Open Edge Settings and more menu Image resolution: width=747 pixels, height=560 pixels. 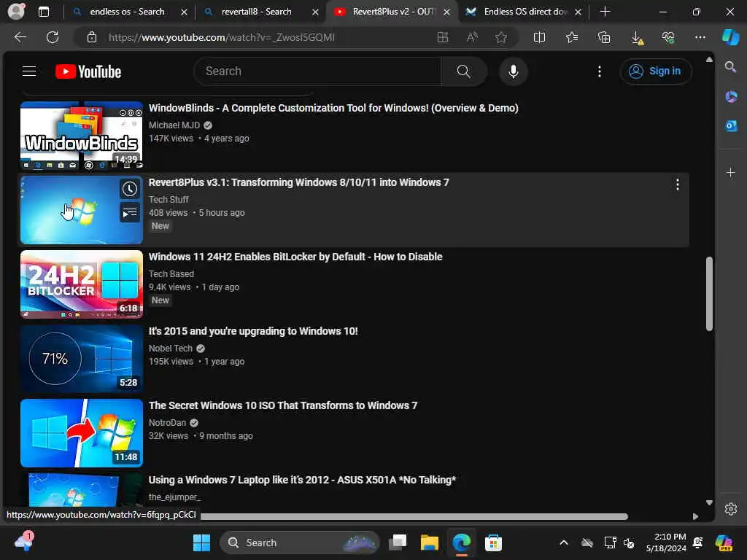click(700, 37)
